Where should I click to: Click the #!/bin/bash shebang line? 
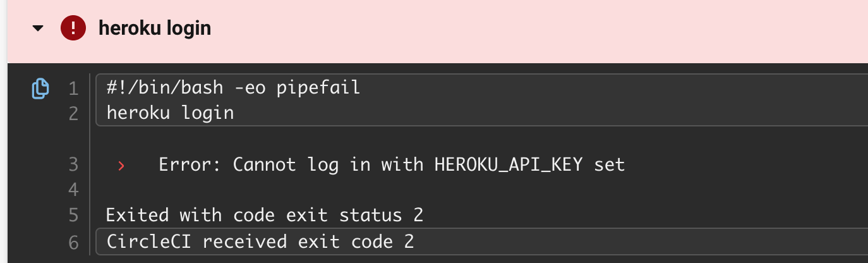coord(233,87)
